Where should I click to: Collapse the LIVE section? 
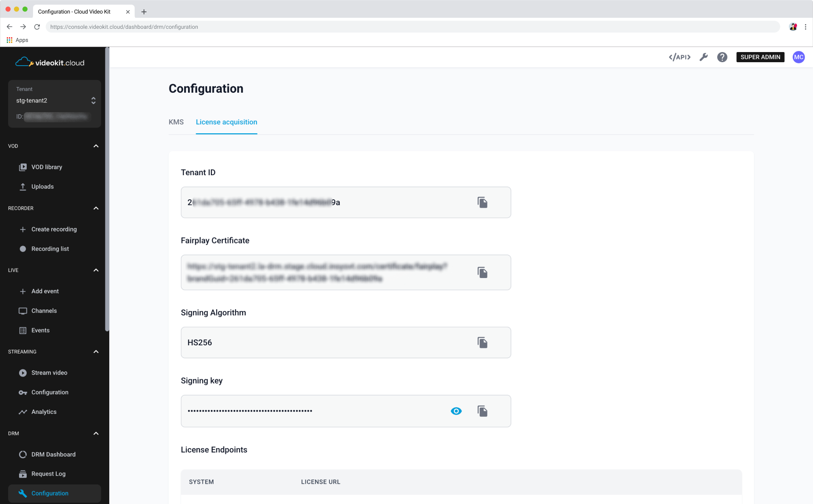coord(96,270)
